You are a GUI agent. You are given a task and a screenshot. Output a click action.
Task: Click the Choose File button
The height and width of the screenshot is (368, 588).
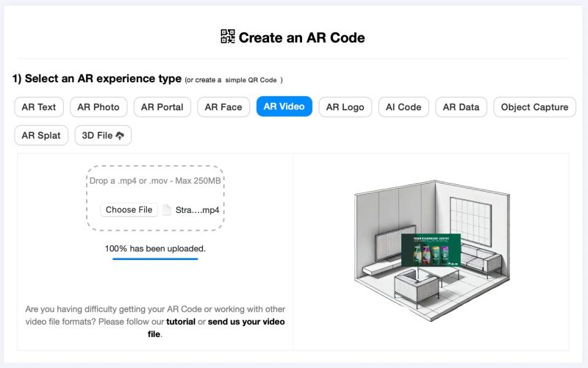pyautogui.click(x=129, y=210)
